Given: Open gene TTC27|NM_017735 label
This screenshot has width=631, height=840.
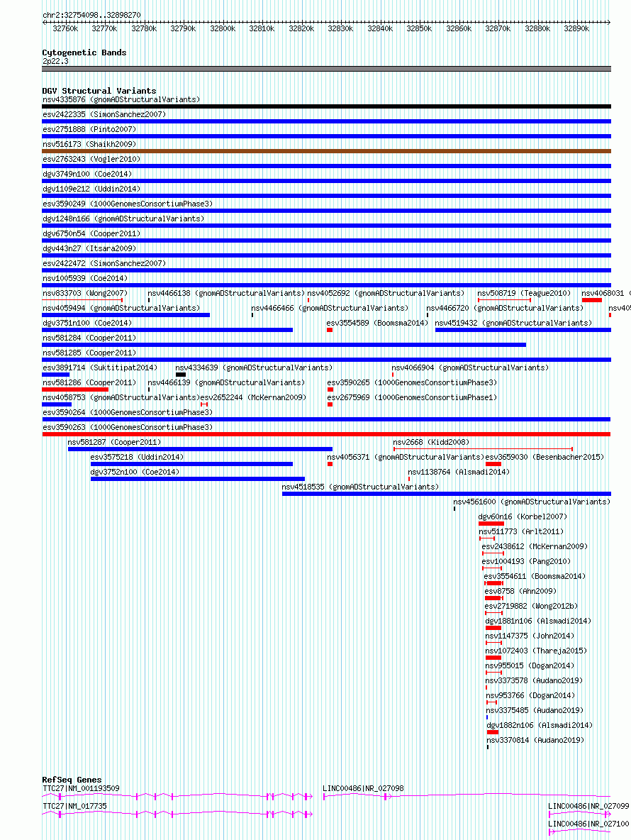Looking at the screenshot, I should [x=74, y=806].
